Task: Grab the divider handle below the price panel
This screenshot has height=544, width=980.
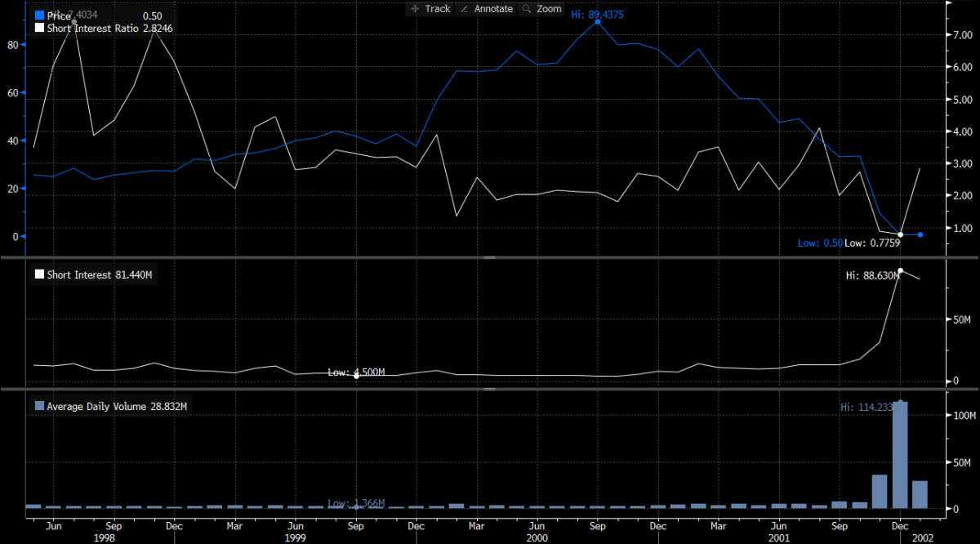Action: tap(490, 257)
